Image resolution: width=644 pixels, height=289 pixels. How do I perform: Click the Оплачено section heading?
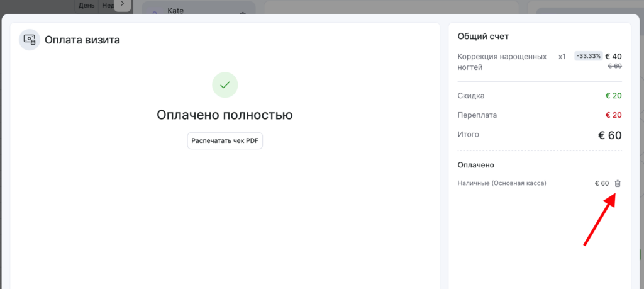tap(475, 165)
